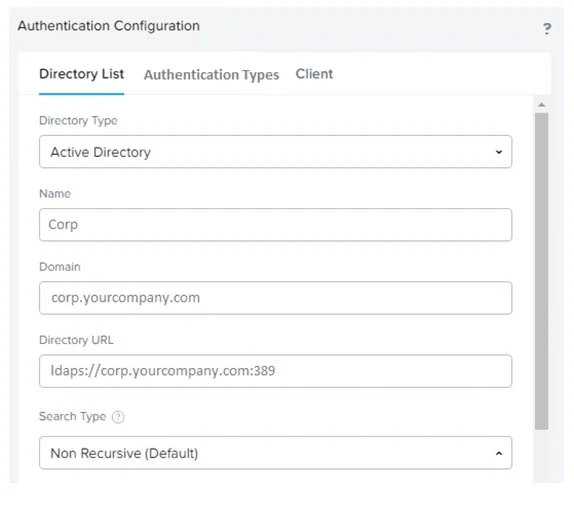Click the vertical scrollbar thumb
The width and height of the screenshot is (574, 505).
click(x=541, y=271)
